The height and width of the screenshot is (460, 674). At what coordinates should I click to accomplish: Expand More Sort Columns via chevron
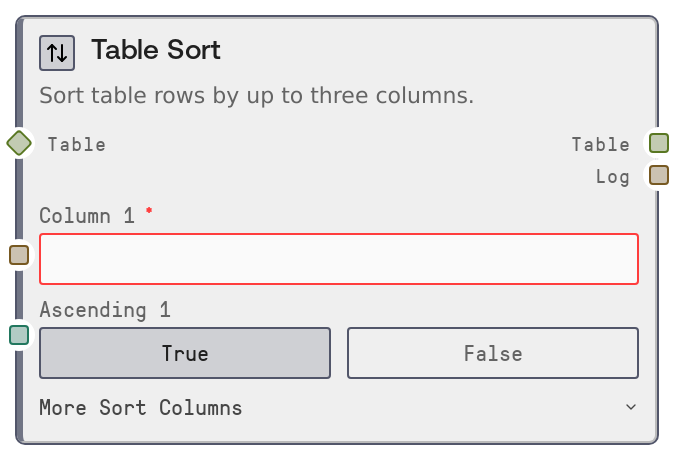[630, 407]
